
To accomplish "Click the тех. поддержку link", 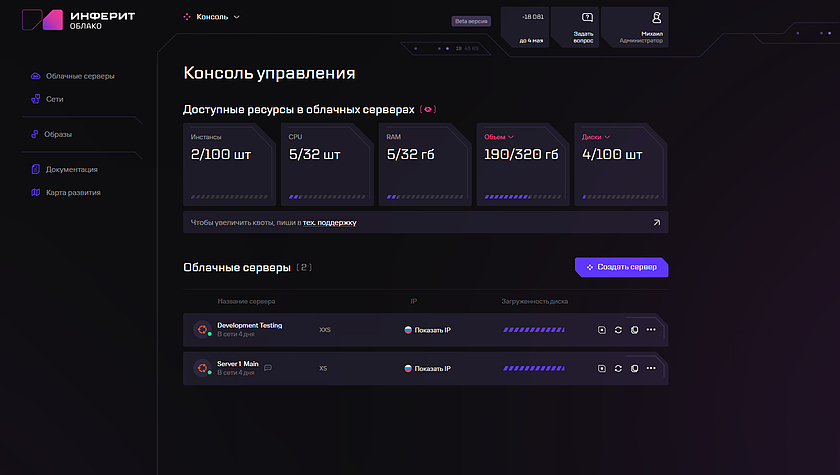I will click(329, 223).
